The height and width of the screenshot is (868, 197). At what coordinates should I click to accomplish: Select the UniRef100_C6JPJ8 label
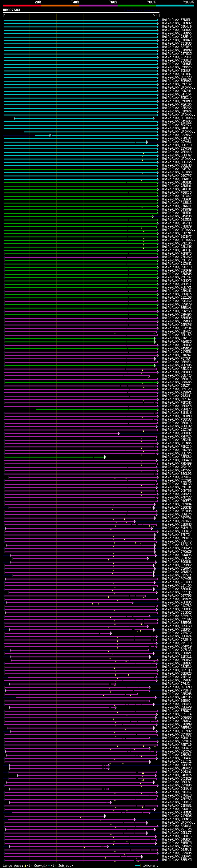click(176, 850)
